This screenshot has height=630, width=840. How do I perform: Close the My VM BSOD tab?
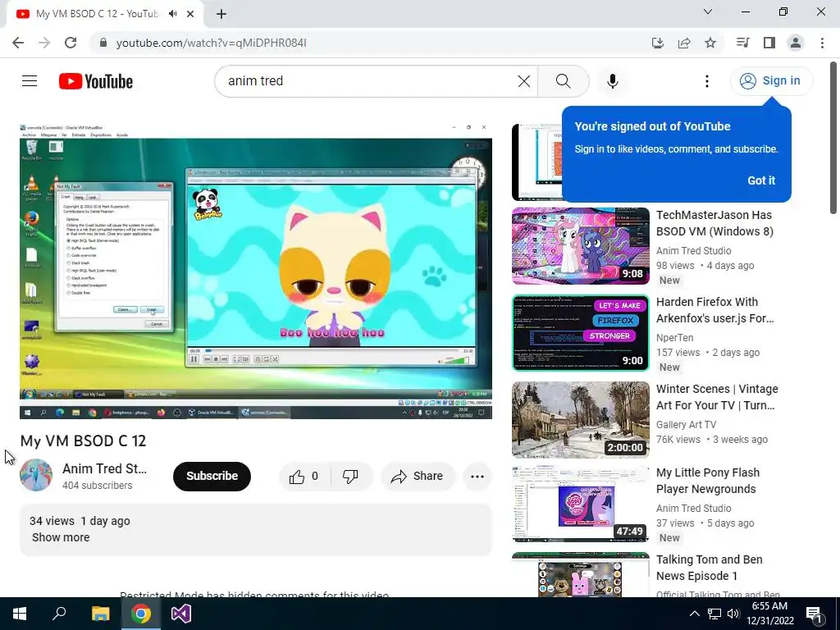click(190, 14)
